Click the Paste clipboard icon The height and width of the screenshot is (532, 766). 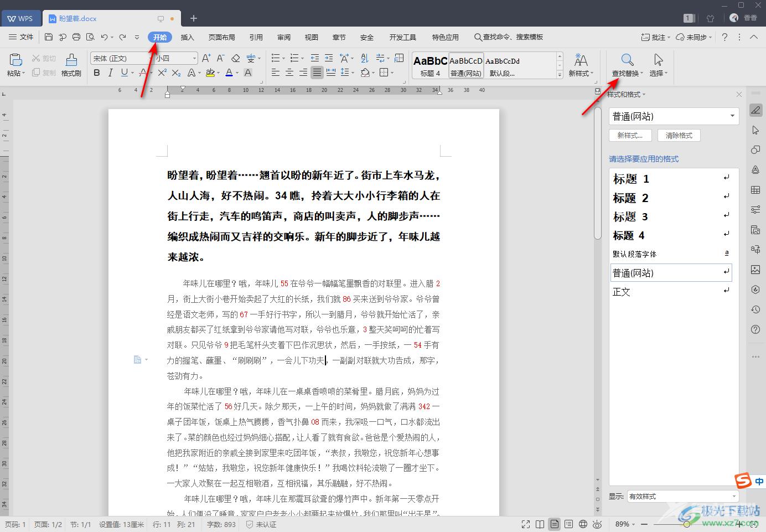(15, 60)
